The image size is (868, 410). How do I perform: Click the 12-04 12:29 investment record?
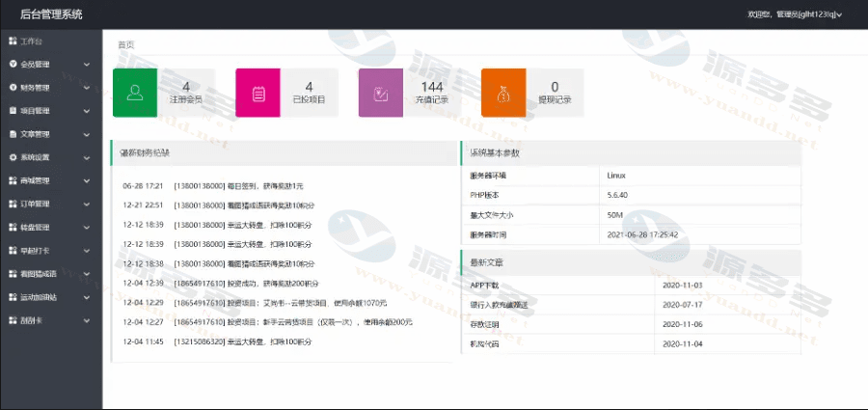point(255,303)
